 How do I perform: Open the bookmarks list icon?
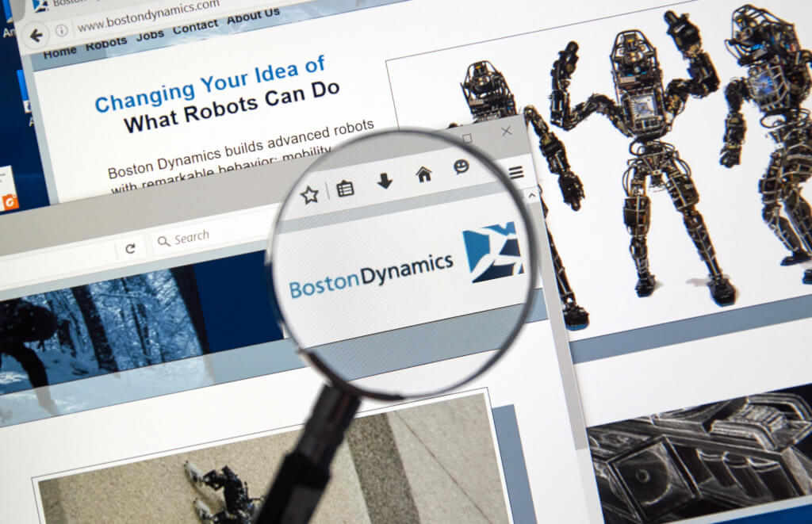[x=345, y=189]
